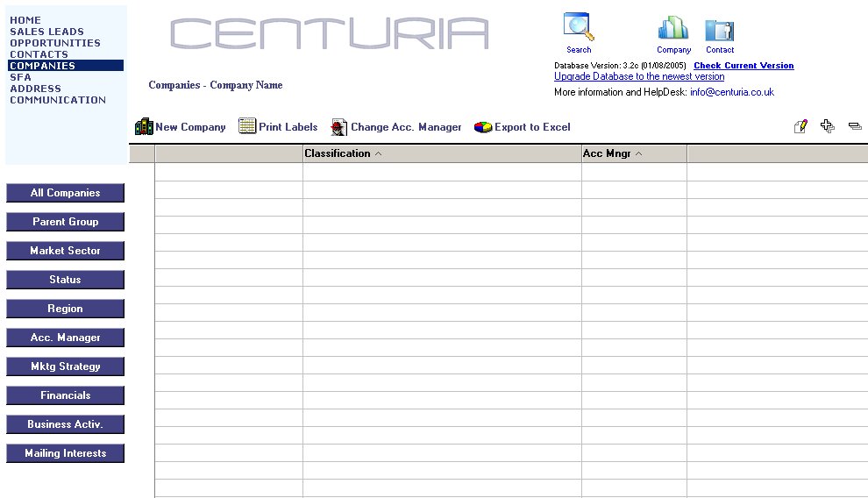Group companies by Parent Group
This screenshot has height=498, width=868.
[x=66, y=221]
